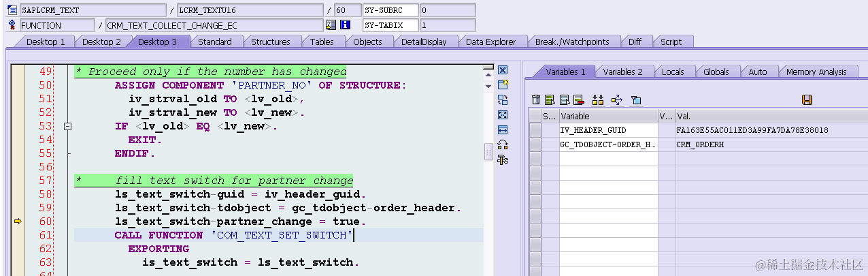868x276 pixels.
Task: Open the Break./Watchpoints tab
Action: point(571,42)
